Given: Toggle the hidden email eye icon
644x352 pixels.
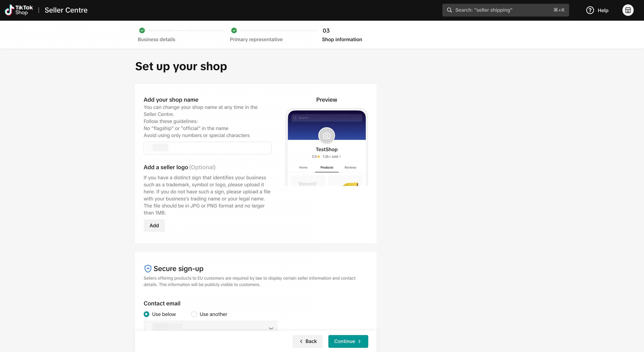Looking at the screenshot, I should coord(271,328).
